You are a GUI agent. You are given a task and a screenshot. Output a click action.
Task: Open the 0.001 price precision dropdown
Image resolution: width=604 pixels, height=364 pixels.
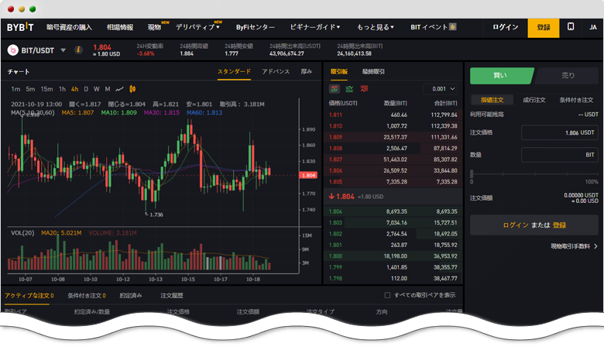(440, 89)
